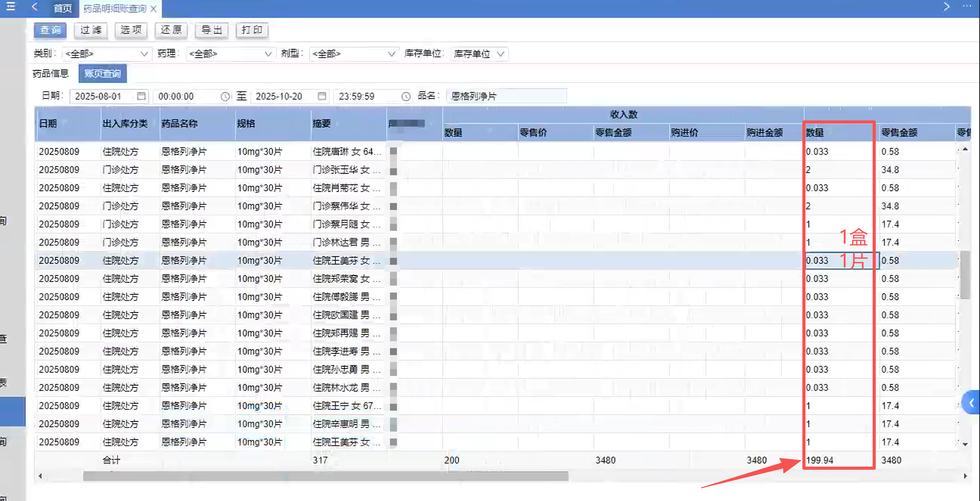Screen dimensions: 980x501
Task: Expand the 类别 dropdown
Action: 144,54
